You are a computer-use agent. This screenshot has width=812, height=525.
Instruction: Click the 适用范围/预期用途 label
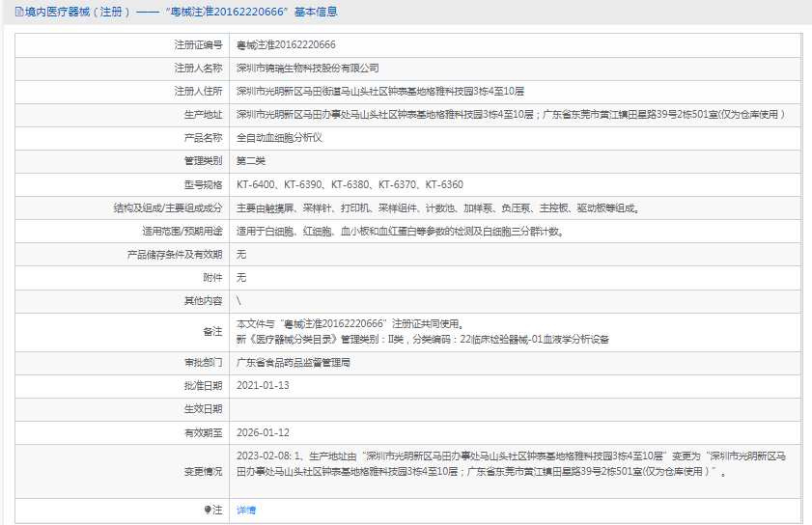coord(182,232)
